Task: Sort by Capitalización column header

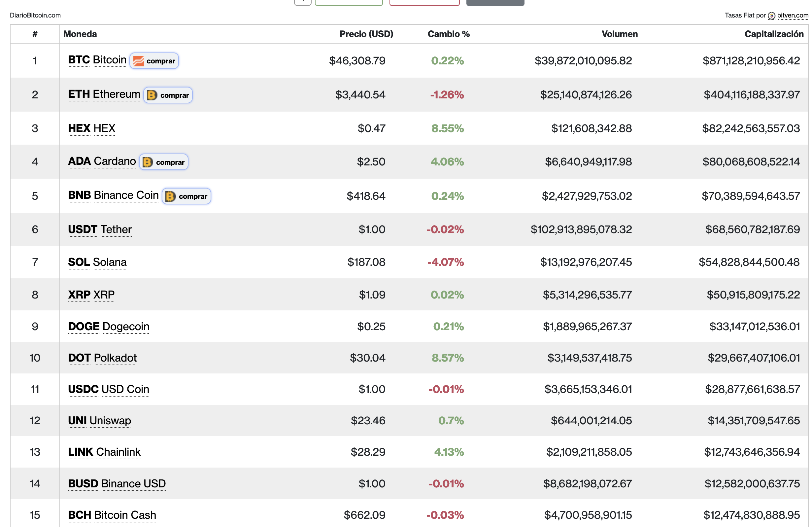Action: click(x=773, y=34)
